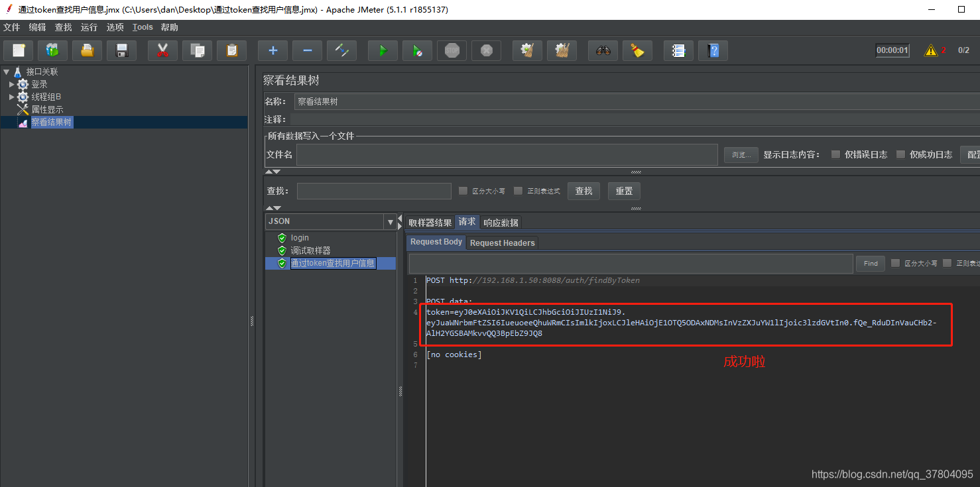Open the 选项 menu

115,27
